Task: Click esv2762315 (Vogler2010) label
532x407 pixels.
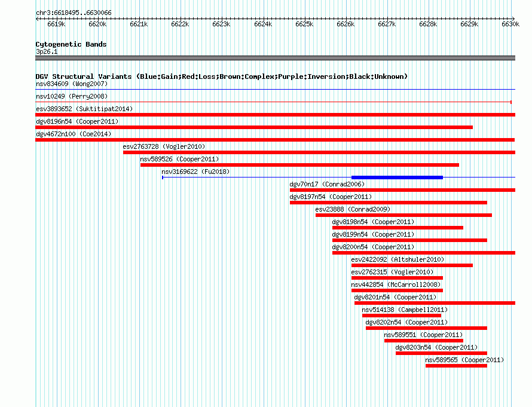Action: pyautogui.click(x=392, y=272)
